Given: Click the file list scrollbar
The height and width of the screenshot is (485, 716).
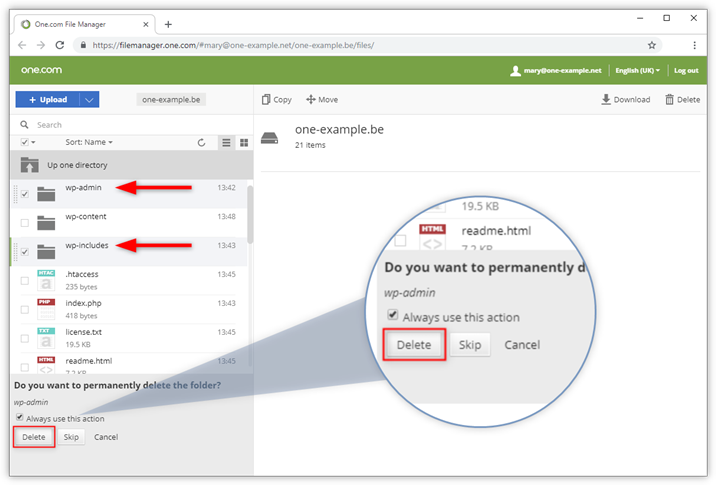Looking at the screenshot, I should [x=250, y=215].
